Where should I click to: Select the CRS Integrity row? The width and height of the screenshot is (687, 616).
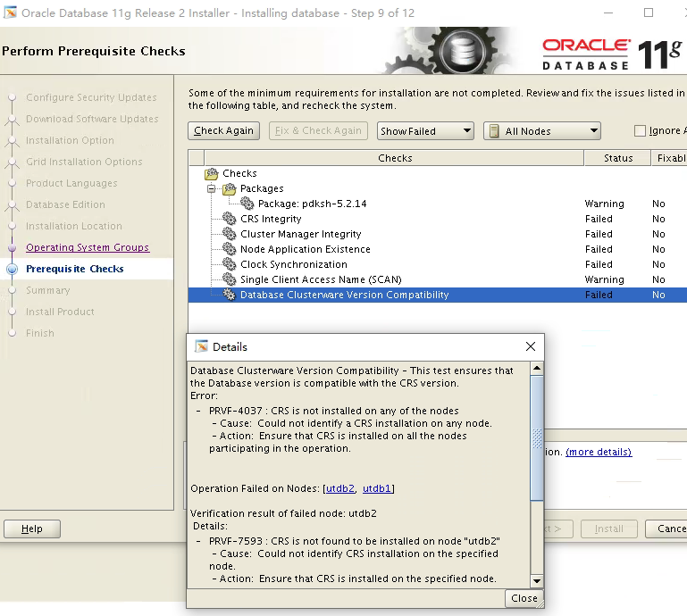437,219
